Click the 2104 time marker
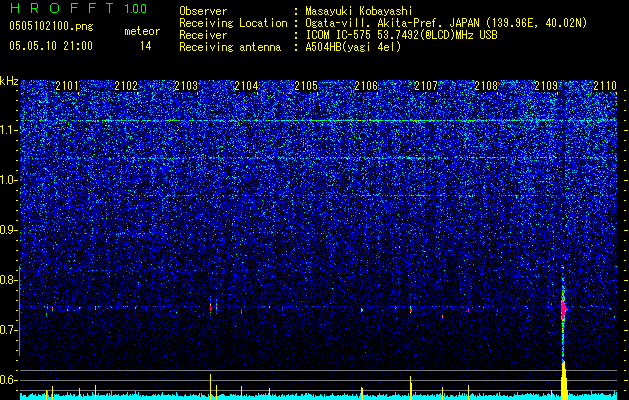Viewport: 629px width, 400px height. [246, 86]
